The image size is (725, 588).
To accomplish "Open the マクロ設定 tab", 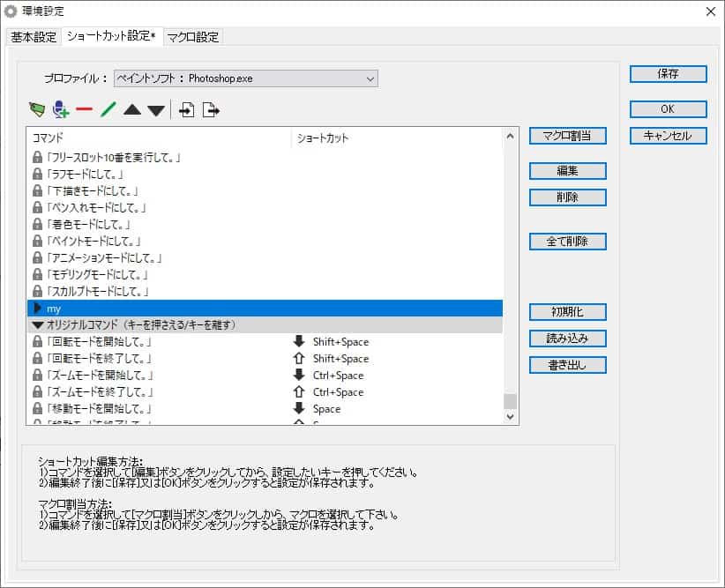I will 193,37.
